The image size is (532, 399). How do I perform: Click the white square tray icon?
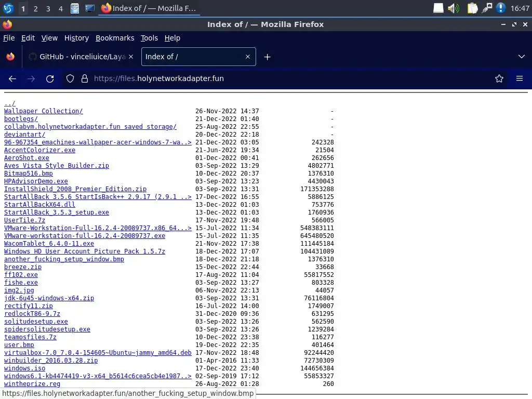click(x=438, y=8)
